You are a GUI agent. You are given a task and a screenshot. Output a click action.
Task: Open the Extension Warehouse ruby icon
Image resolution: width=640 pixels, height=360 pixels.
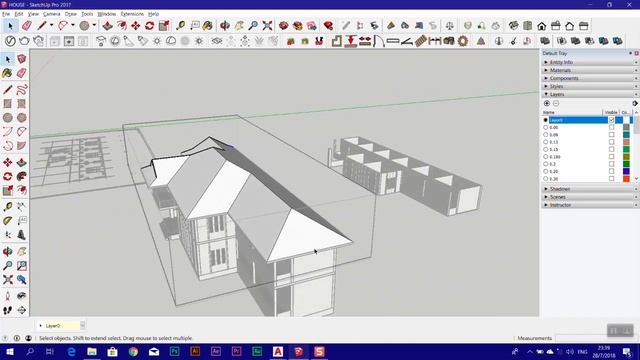(328, 26)
